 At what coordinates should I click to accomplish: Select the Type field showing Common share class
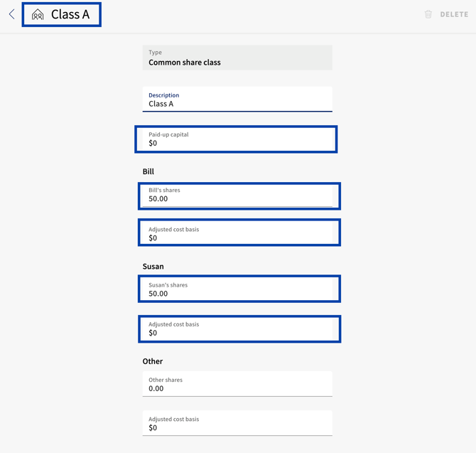click(237, 58)
